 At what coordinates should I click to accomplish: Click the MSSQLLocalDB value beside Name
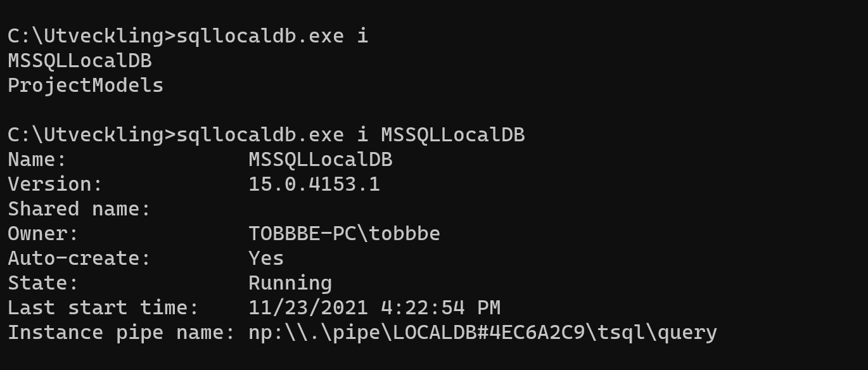(x=321, y=160)
